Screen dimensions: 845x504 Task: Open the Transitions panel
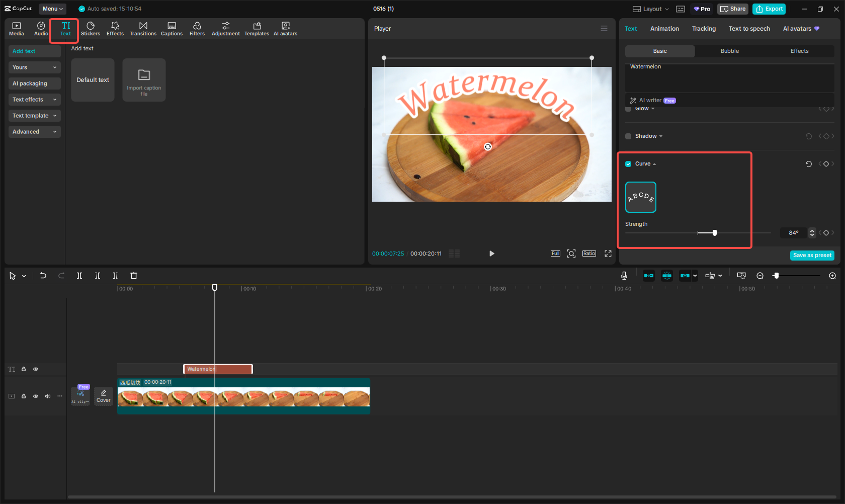tap(143, 29)
